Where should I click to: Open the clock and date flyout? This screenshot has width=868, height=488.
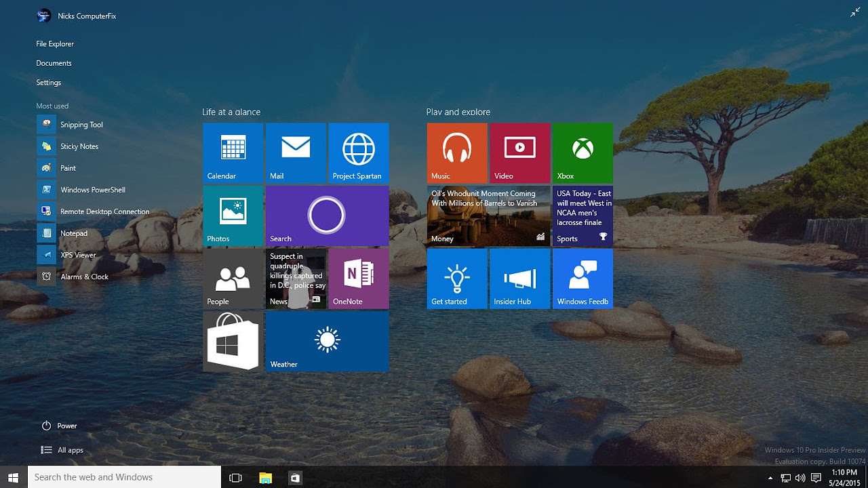pos(844,477)
